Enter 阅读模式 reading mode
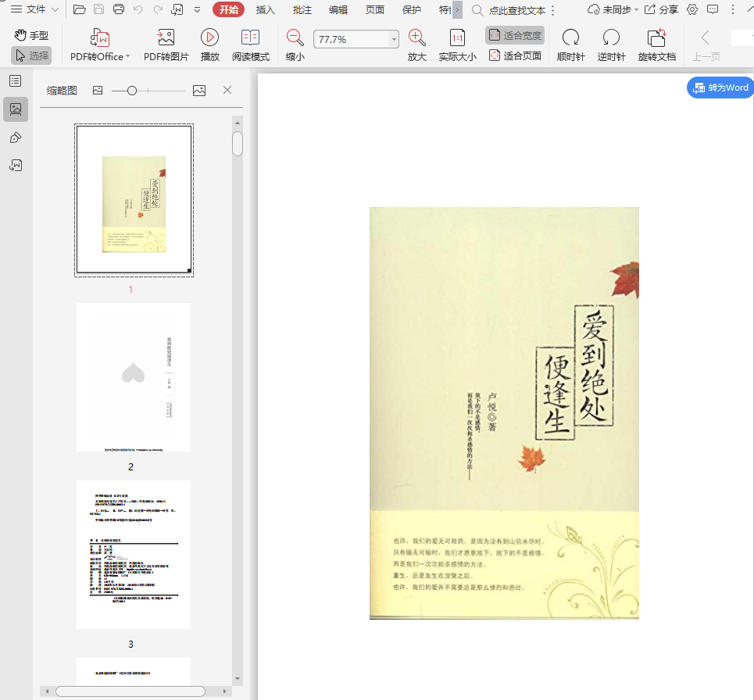The image size is (754, 700). [x=250, y=37]
